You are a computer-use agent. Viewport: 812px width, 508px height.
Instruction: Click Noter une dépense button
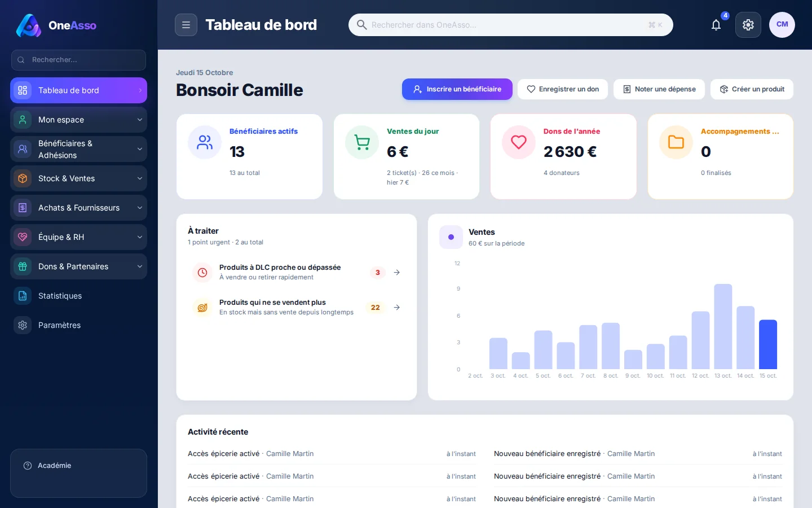659,89
